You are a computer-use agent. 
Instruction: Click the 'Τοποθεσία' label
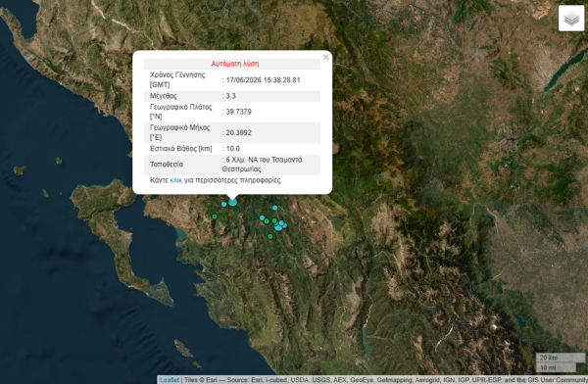(167, 165)
